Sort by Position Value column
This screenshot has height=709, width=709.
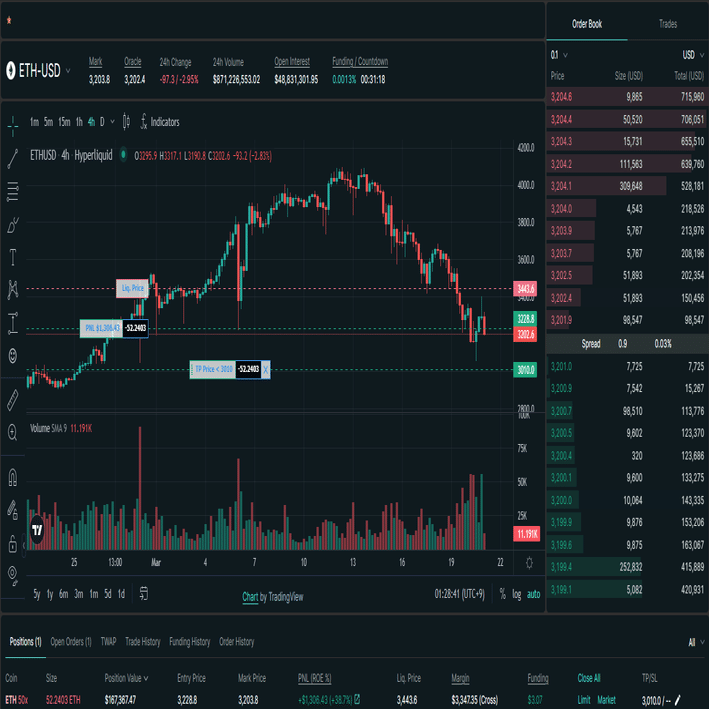126,678
